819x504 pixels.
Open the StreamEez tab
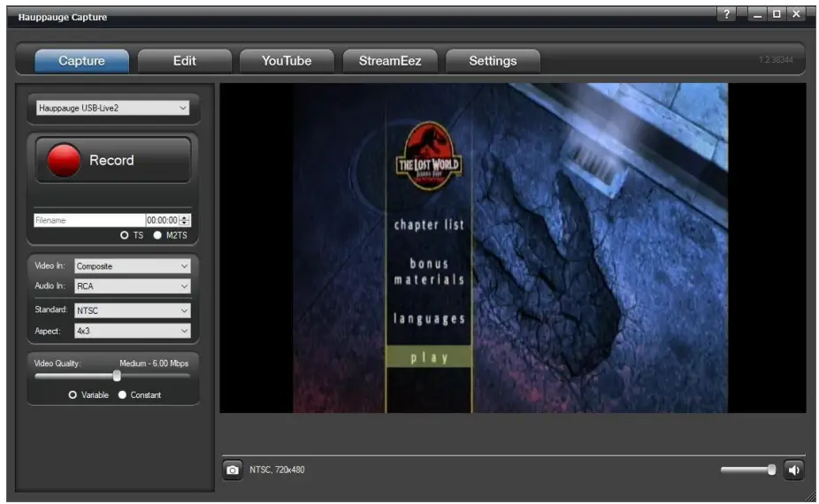click(x=390, y=61)
